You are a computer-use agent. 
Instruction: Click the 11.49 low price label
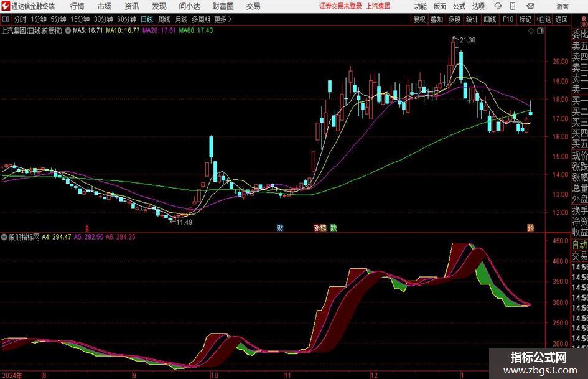tap(184, 222)
